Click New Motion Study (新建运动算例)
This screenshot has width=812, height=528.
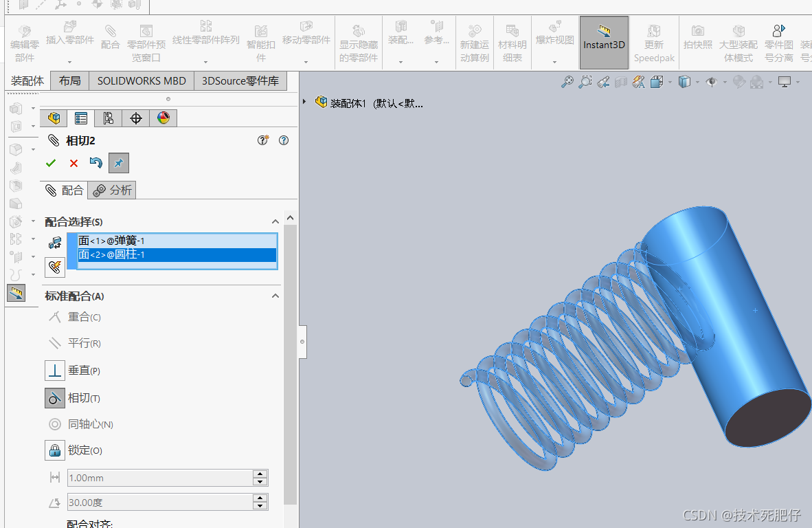point(475,43)
